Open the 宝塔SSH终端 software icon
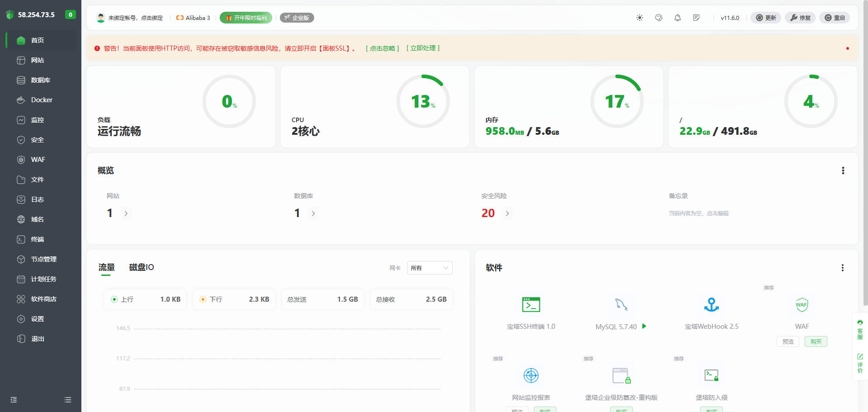868x412 pixels. [x=531, y=305]
